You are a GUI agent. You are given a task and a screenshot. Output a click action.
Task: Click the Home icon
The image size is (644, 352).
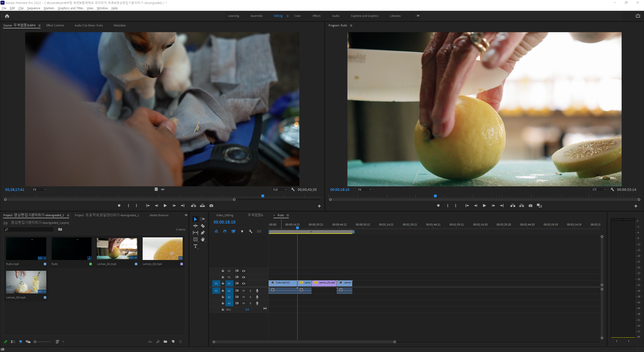pyautogui.click(x=7, y=16)
